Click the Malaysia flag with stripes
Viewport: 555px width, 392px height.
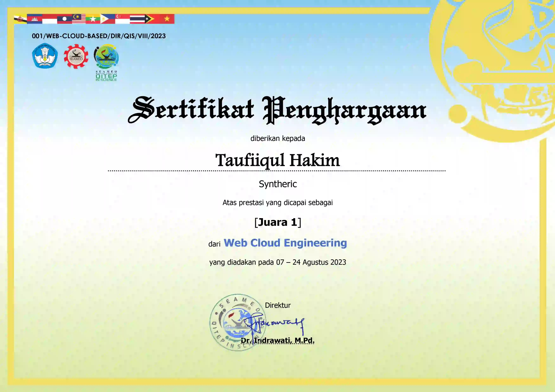click(79, 19)
